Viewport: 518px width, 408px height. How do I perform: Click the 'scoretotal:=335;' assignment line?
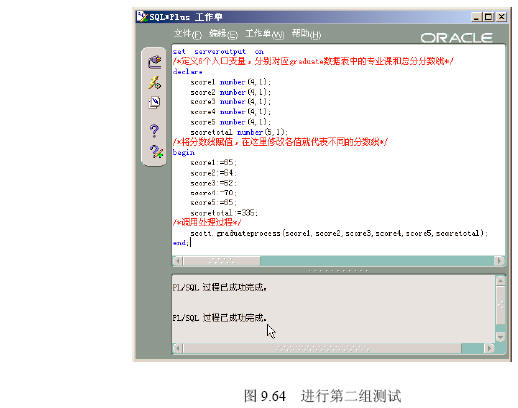pyautogui.click(x=224, y=213)
